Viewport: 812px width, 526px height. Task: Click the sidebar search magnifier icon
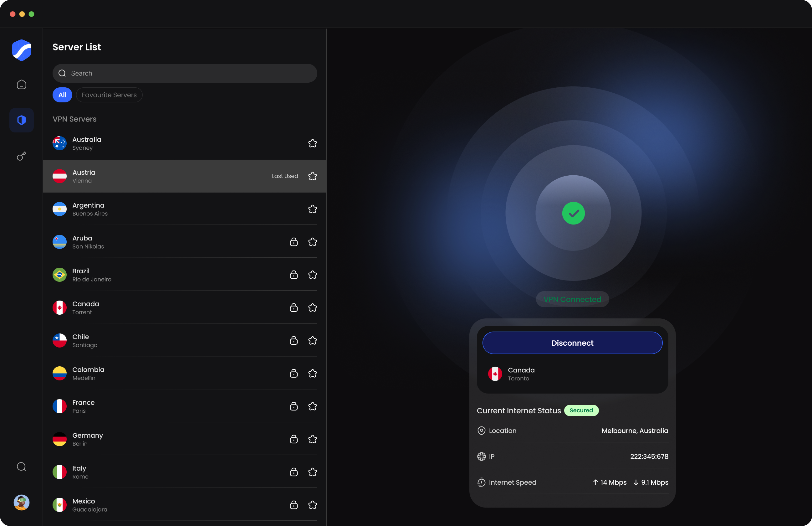pyautogui.click(x=22, y=467)
